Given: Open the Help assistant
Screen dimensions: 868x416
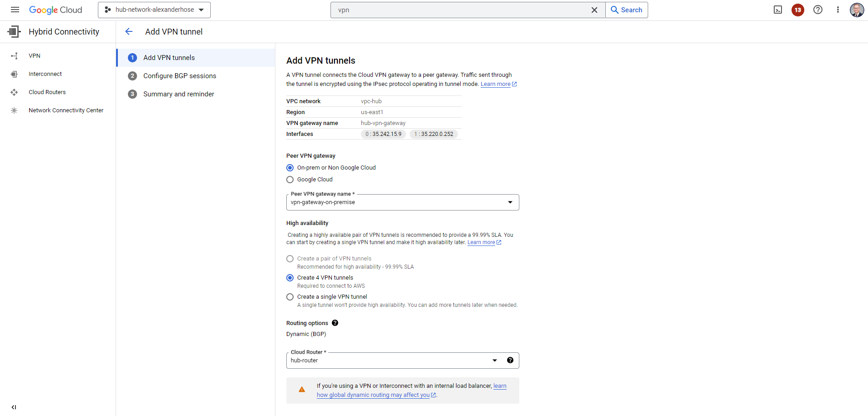Looking at the screenshot, I should [x=817, y=10].
